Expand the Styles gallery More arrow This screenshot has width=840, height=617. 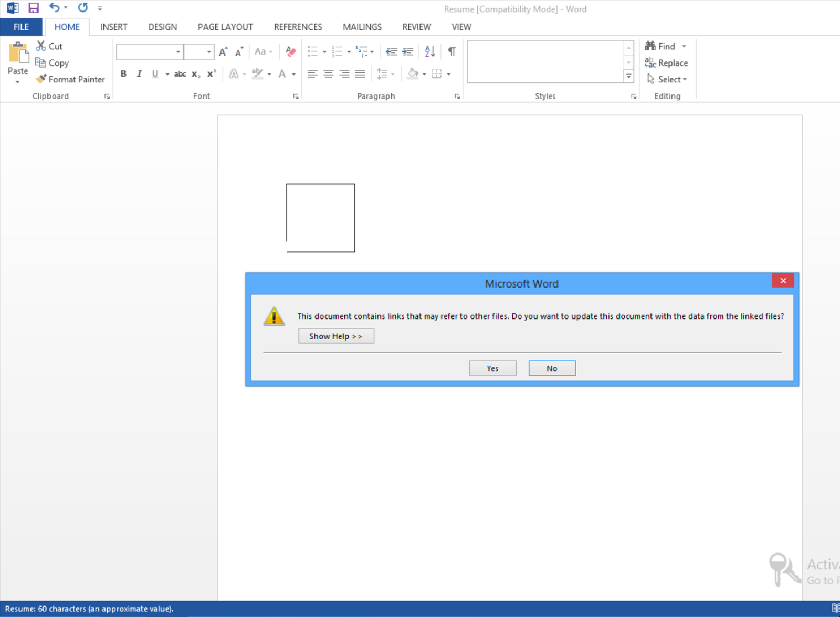click(x=628, y=77)
